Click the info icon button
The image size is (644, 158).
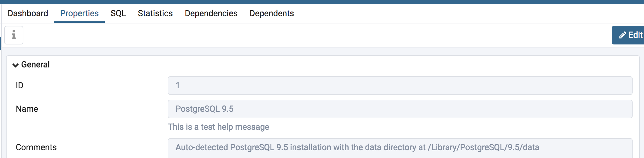tap(14, 35)
